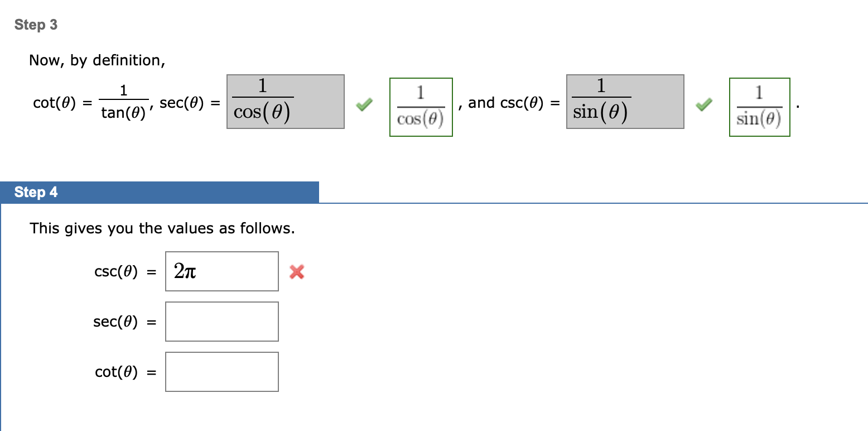
Task: Select the Step 4 tab
Action: point(35,192)
